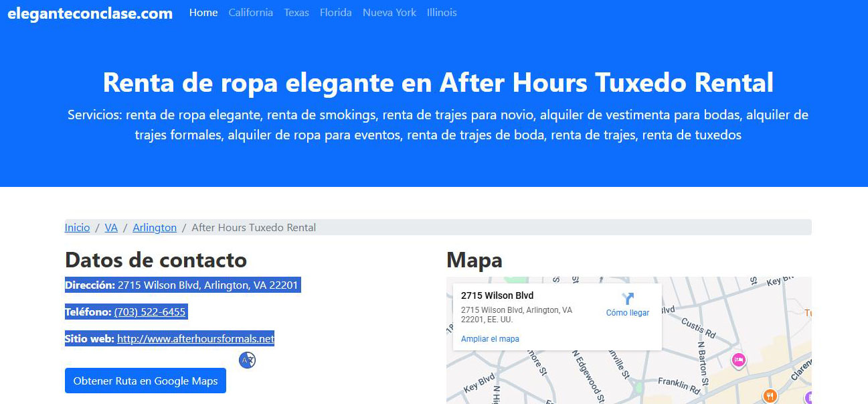Choose Illinois in the navbar
Screen dimensions: 868x404
442,13
